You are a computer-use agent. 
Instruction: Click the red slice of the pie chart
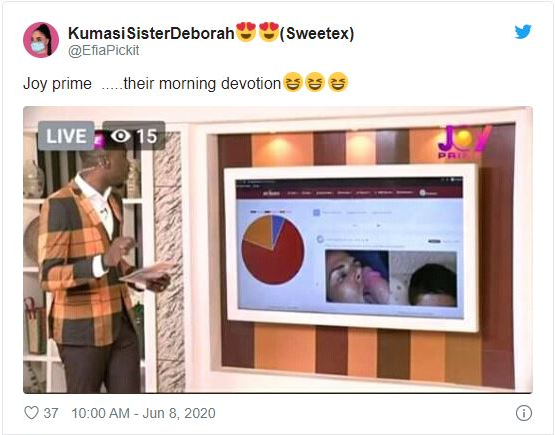(276, 262)
